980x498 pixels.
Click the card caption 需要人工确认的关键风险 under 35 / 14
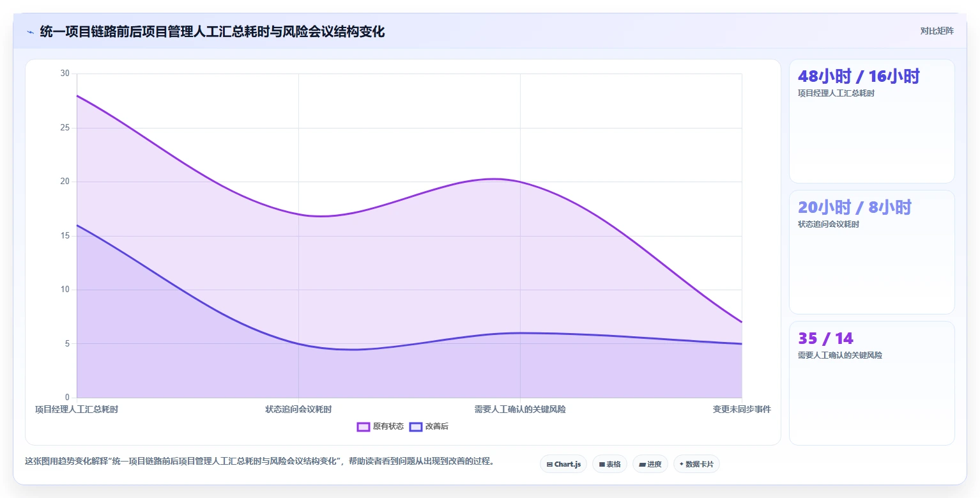(839, 355)
